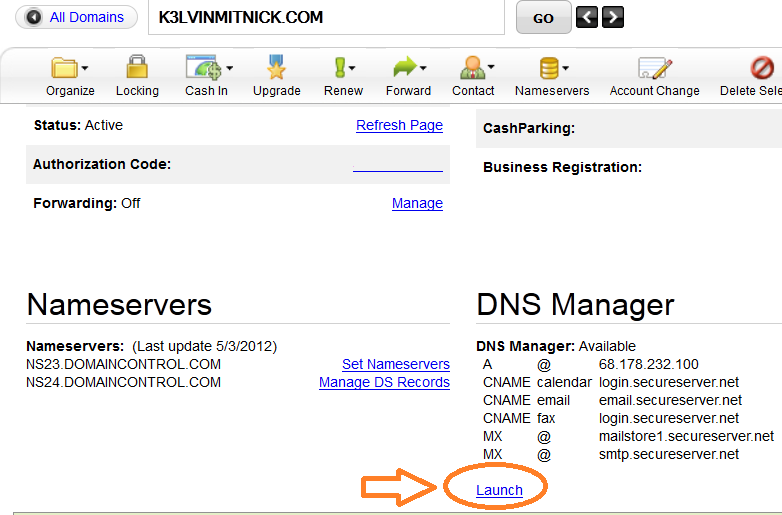
Task: Click the Nameservers database icon
Action: [549, 68]
